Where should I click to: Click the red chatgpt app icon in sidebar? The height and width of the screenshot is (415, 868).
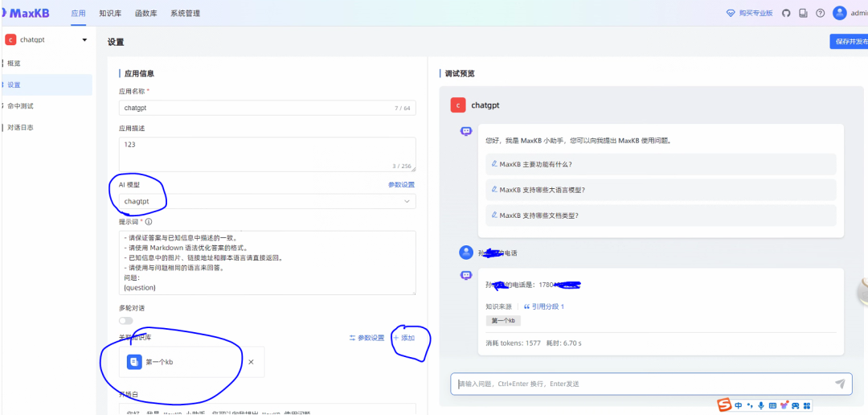tap(10, 40)
